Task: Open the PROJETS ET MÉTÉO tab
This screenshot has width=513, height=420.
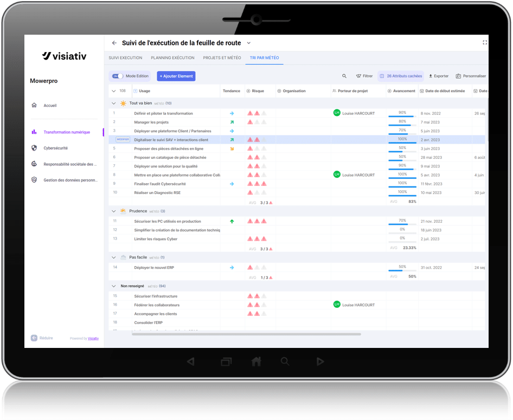Action: point(222,58)
